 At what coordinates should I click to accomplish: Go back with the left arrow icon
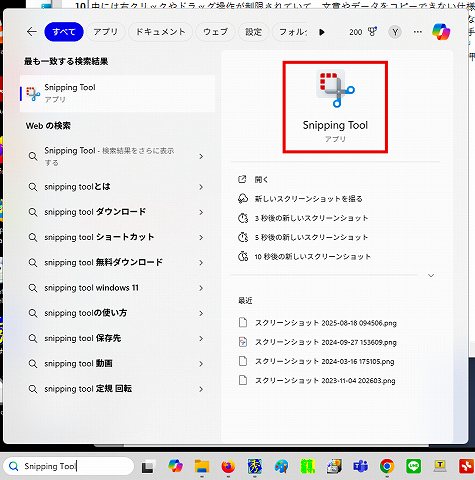[32, 32]
